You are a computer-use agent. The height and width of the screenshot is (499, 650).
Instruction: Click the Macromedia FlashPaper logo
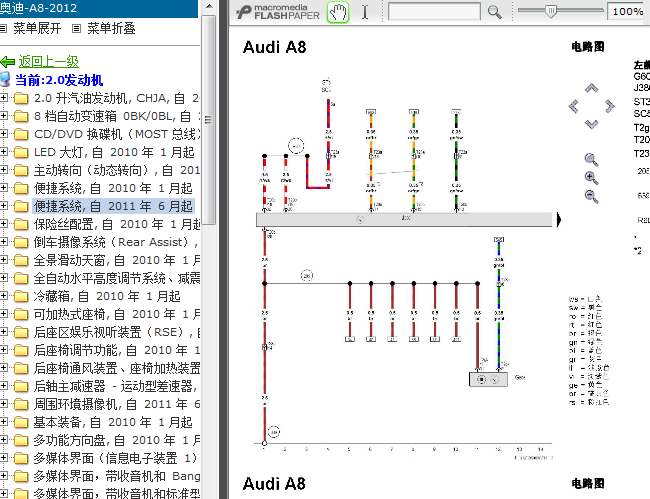coord(279,12)
